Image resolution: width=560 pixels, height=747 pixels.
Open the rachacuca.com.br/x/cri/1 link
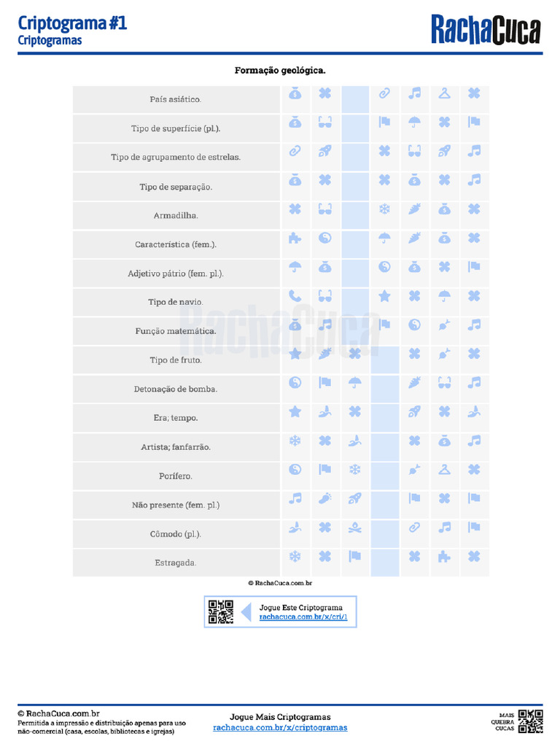(303, 617)
